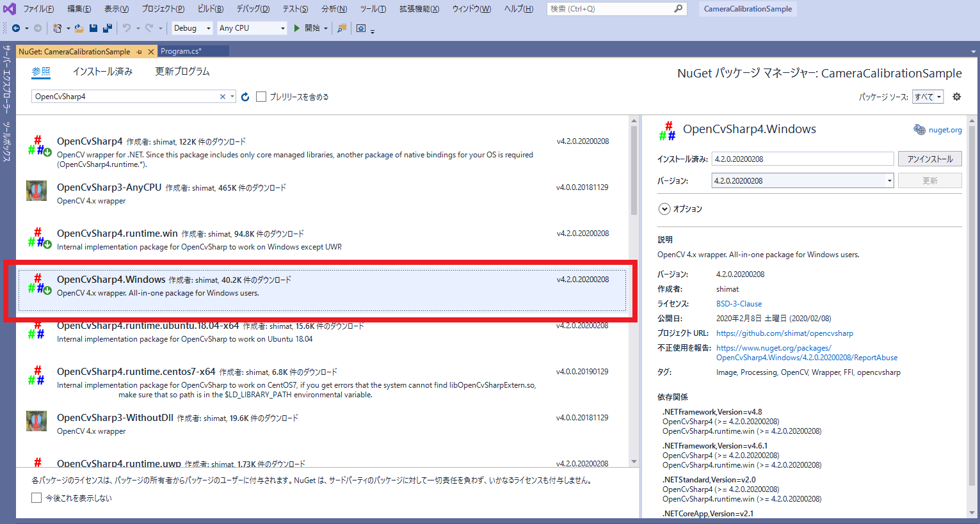This screenshot has height=524, width=980.
Task: Open the Extensions menu
Action: pyautogui.click(x=419, y=9)
